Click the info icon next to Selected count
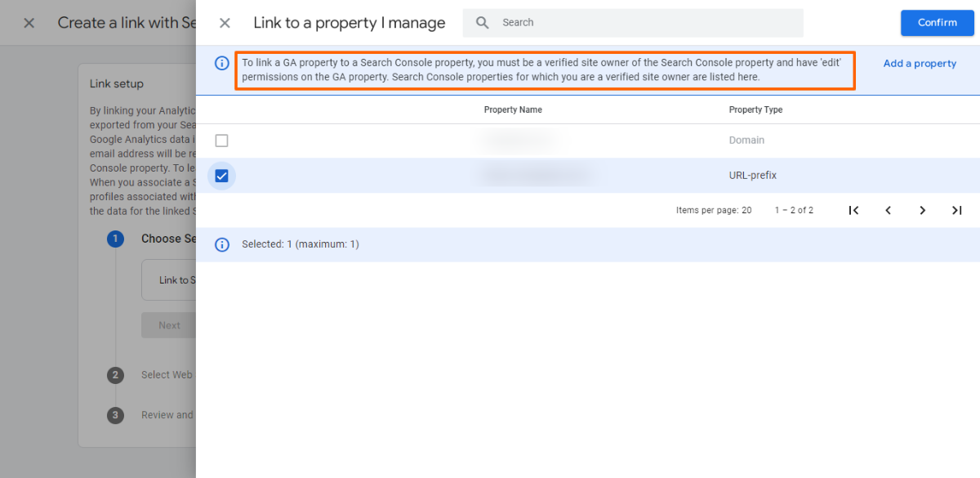Screen dimensions: 980x478 point(221,244)
